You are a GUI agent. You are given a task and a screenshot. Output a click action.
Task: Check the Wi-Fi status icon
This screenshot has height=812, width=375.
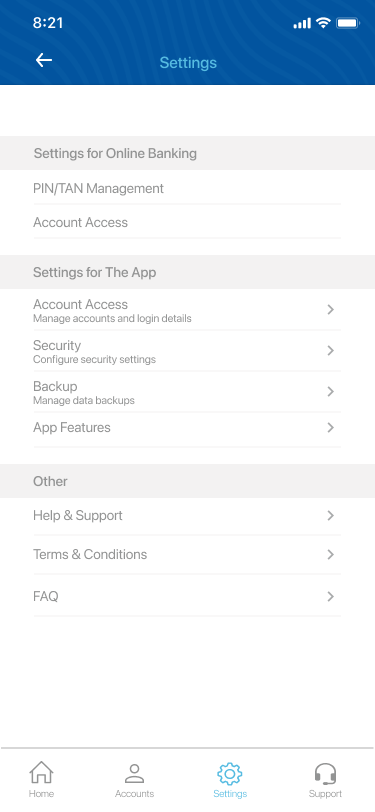pos(324,23)
